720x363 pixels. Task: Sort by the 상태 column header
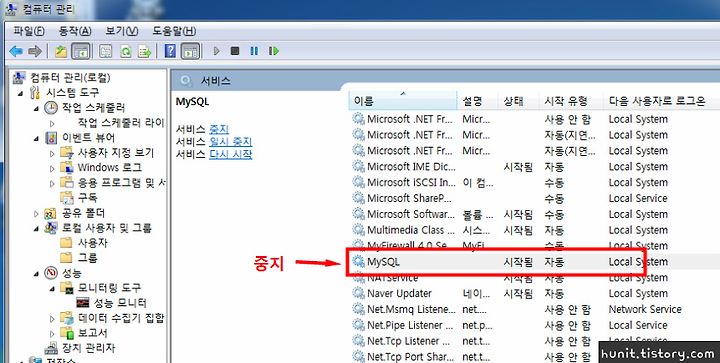pos(518,101)
